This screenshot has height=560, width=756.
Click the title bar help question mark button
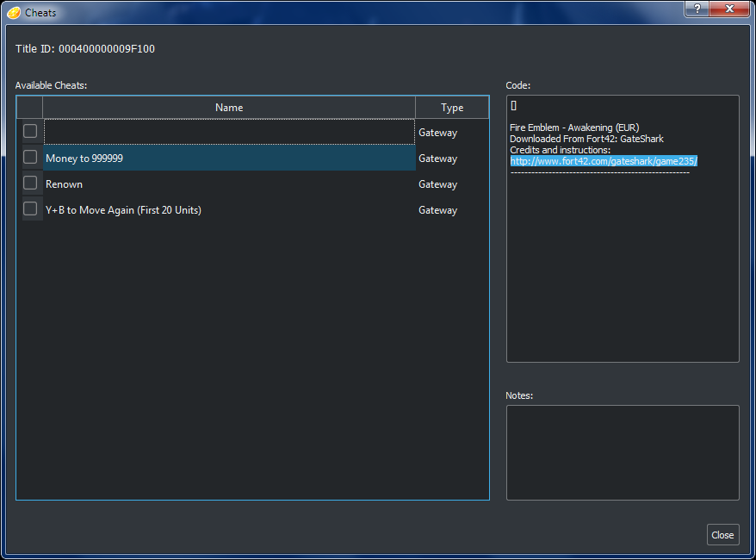click(697, 9)
